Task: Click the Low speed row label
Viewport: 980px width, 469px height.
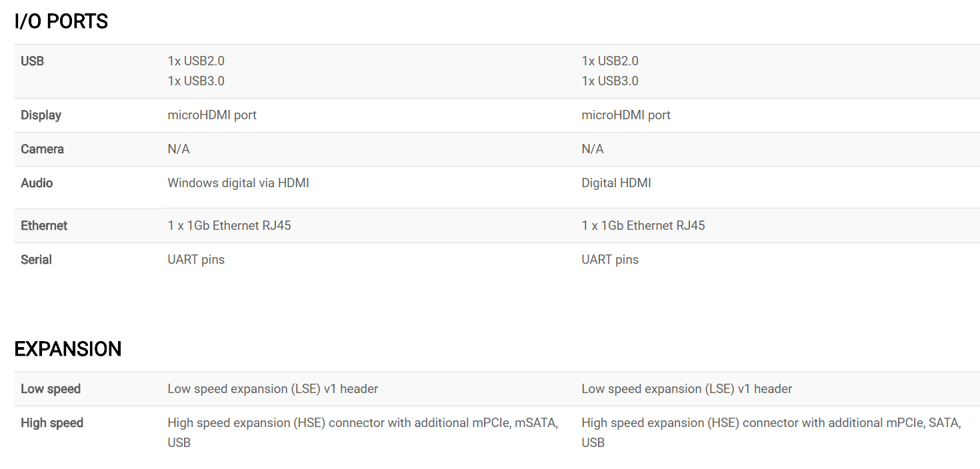Action: click(51, 389)
